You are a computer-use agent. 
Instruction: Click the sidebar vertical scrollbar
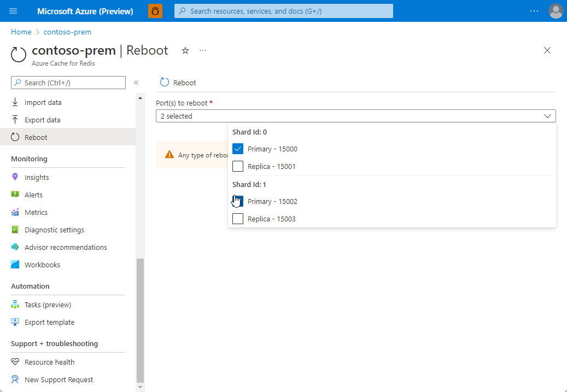[140, 320]
